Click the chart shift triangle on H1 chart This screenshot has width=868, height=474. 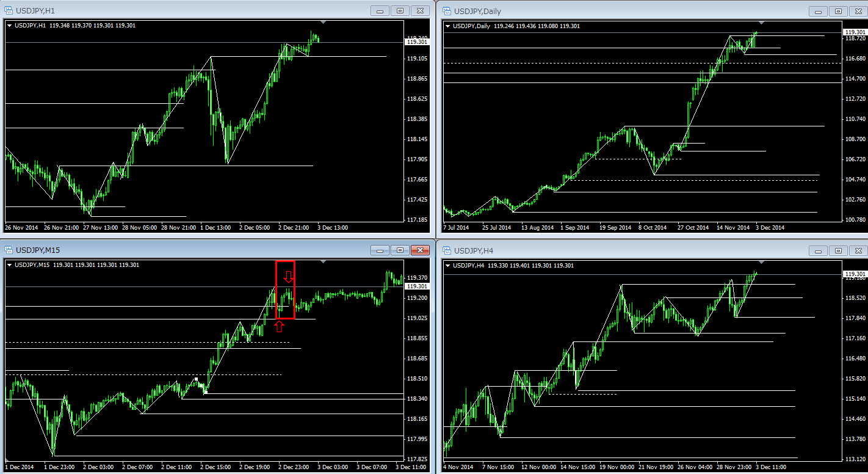[324, 22]
